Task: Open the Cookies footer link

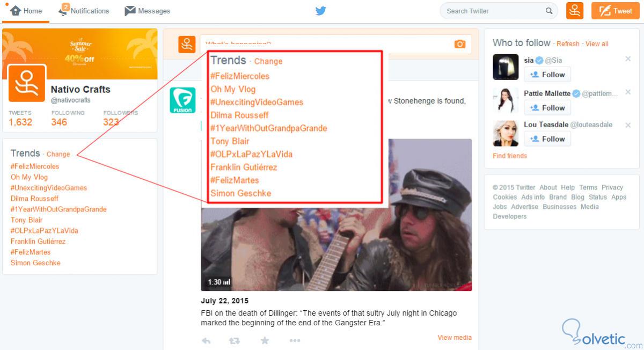Action: pos(505,198)
